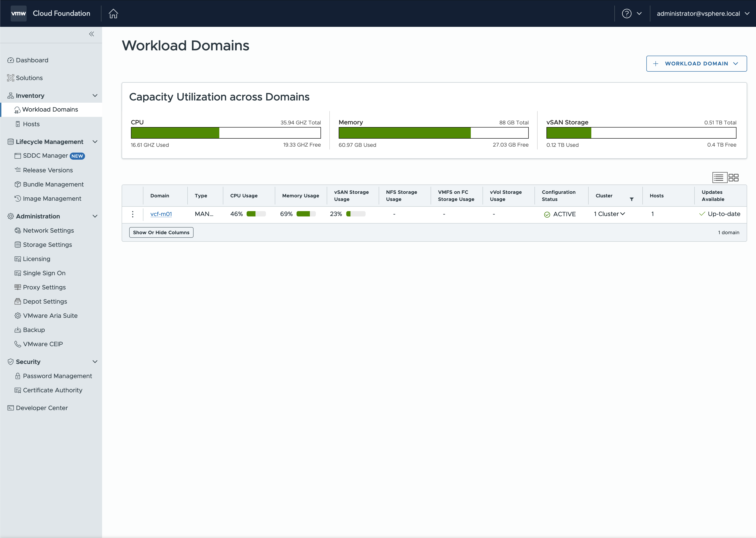Click the Dashboard gauge icon
756x538 pixels.
click(11, 60)
